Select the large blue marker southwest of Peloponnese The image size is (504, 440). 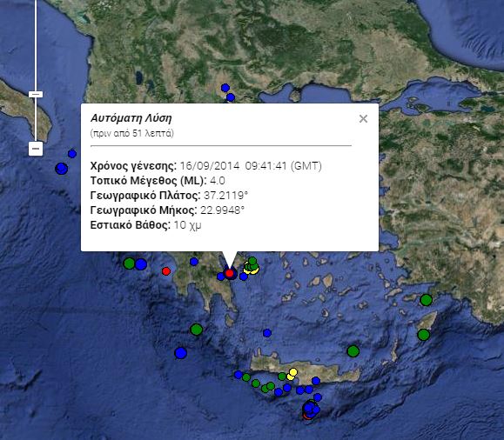click(181, 353)
